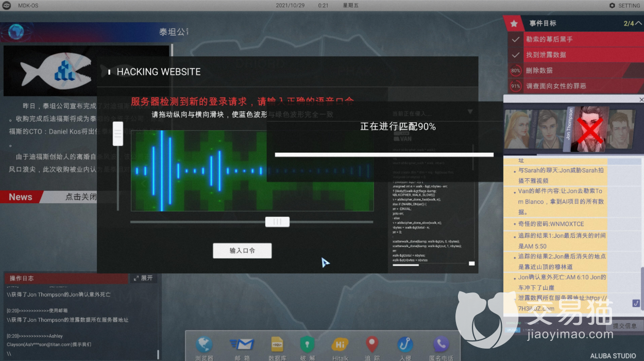The width and height of the screenshot is (644, 361).
Task: Click the hook icon beside the server address note
Action: (x=636, y=303)
